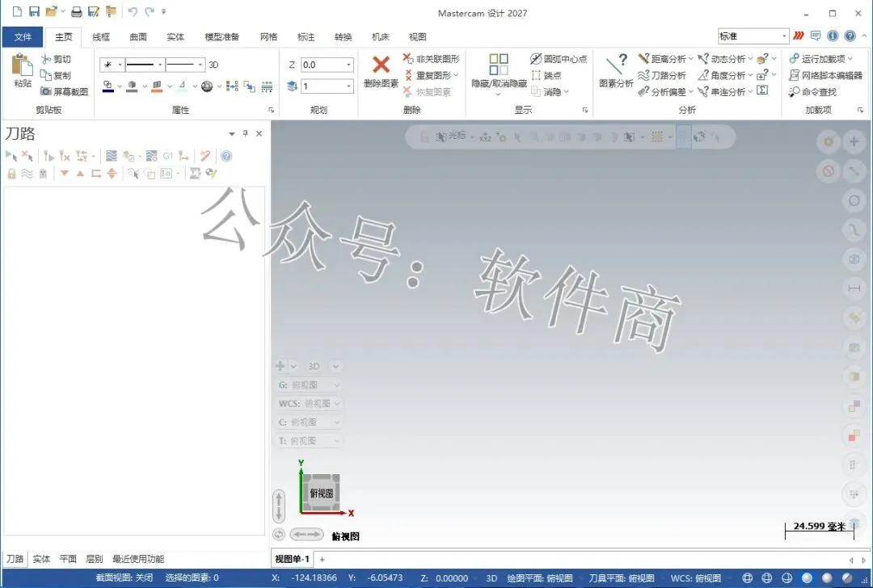Viewport: 873px width, 588px height.
Task: Toggle the shaded globe icon in status bar
Action: point(807,578)
